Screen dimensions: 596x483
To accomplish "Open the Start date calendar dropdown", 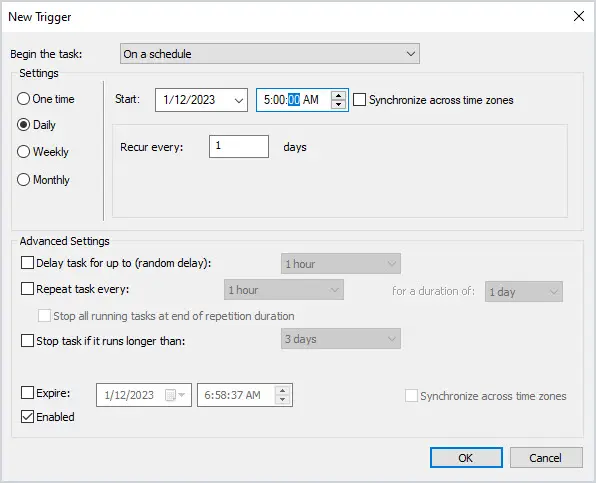I will (x=238, y=100).
